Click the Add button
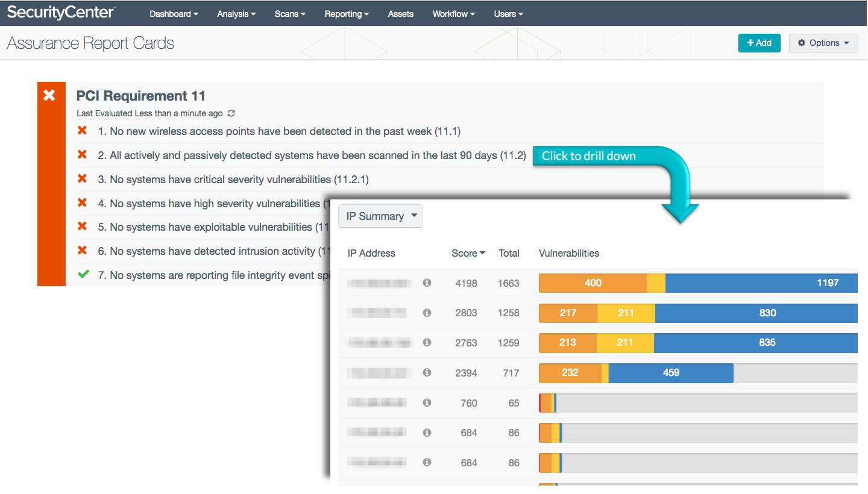868x494 pixels. [759, 43]
